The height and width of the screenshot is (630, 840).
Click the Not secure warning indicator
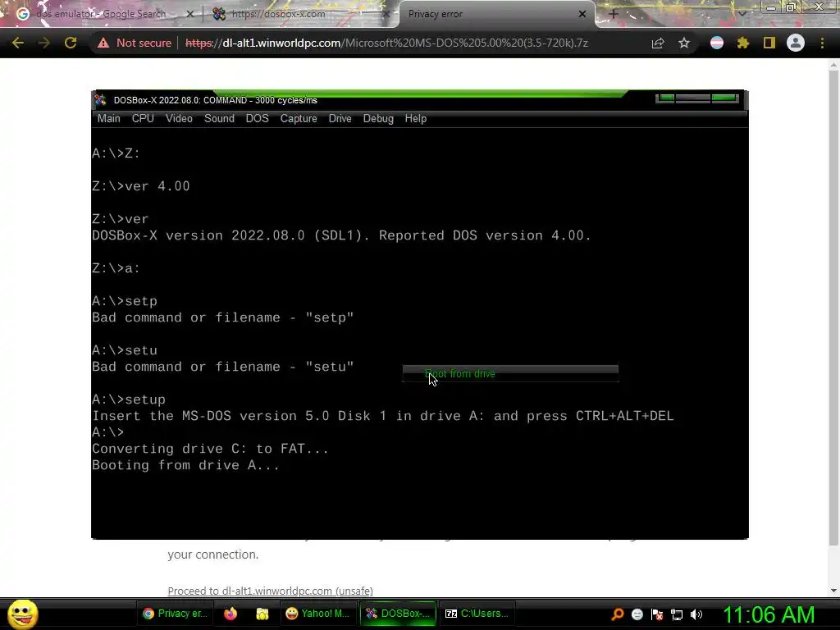[x=134, y=43]
